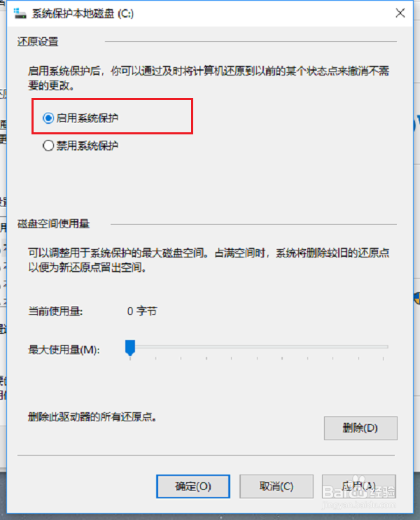420x520 pixels.
Task: Select the 禁用系统保护 radio button
Action: click(x=48, y=146)
